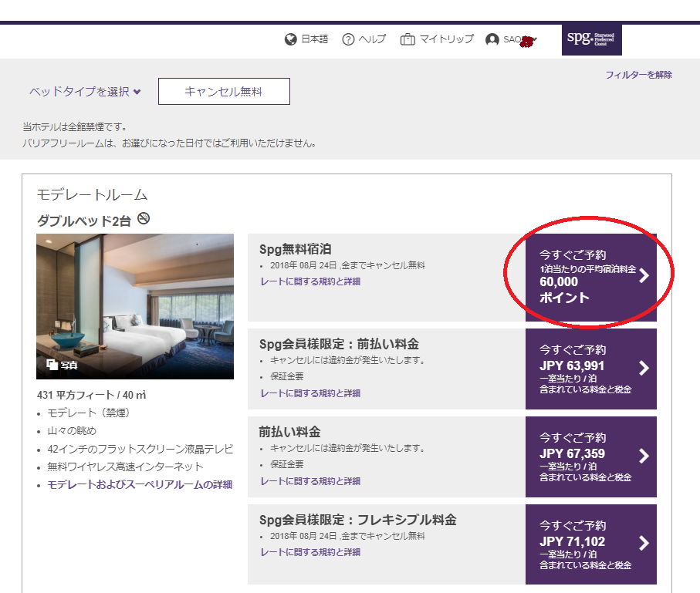700x593 pixels.
Task: Book the JPY 71,102 flexible rate
Action: pyautogui.click(x=591, y=544)
